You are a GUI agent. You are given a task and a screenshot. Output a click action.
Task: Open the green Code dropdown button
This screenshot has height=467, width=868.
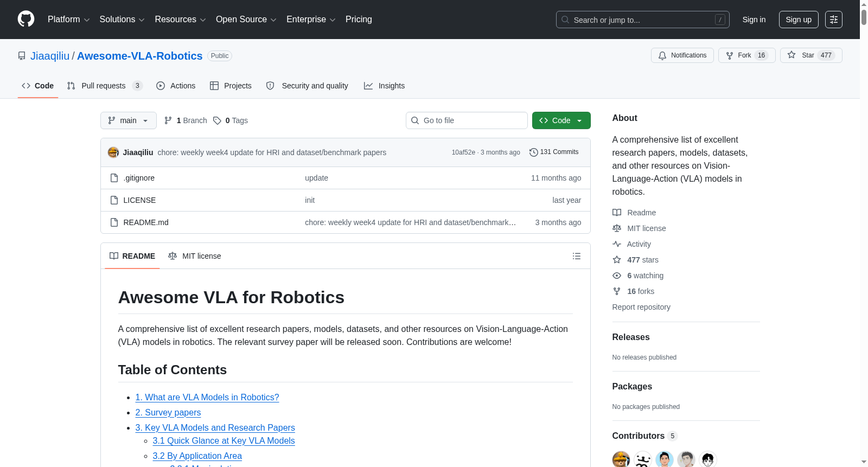tap(561, 120)
